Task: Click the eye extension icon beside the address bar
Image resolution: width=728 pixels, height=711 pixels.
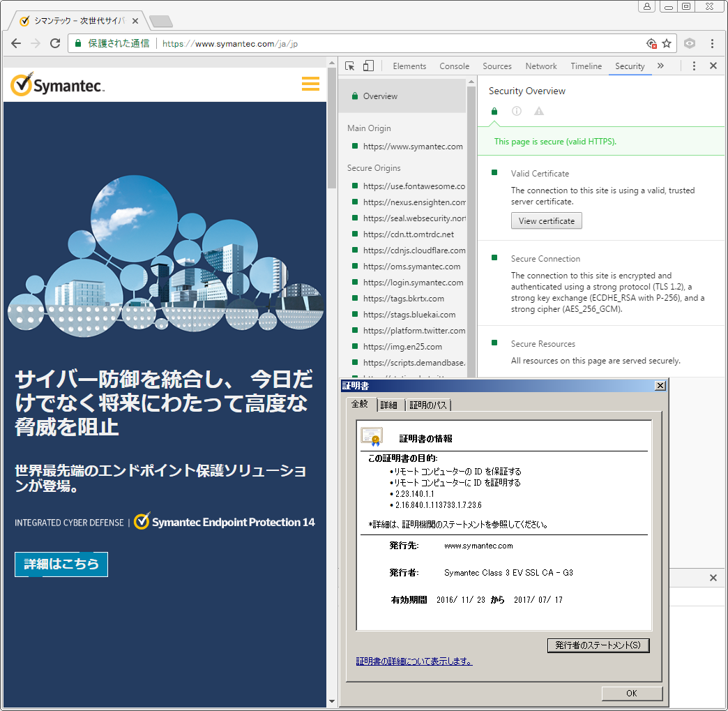Action: point(690,43)
